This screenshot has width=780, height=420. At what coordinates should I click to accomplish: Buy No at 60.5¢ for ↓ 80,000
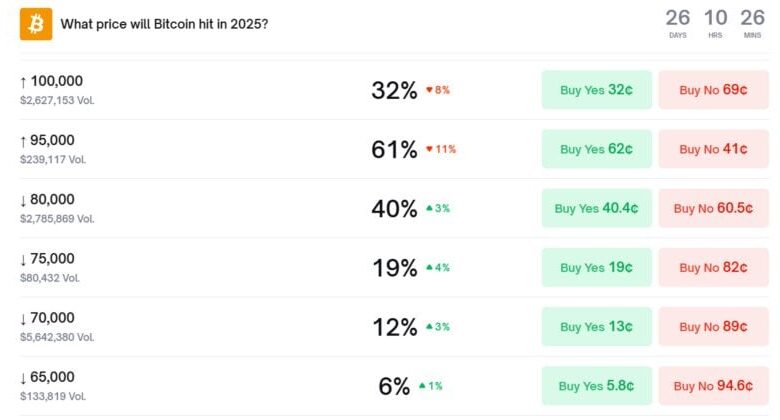coord(713,208)
